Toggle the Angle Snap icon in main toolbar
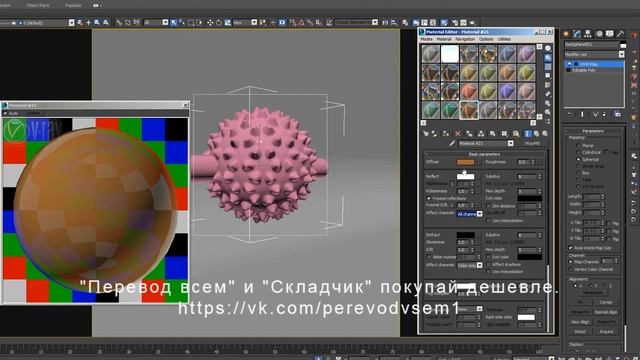Viewport: 640px width, 360px height. pyautogui.click(x=302, y=22)
